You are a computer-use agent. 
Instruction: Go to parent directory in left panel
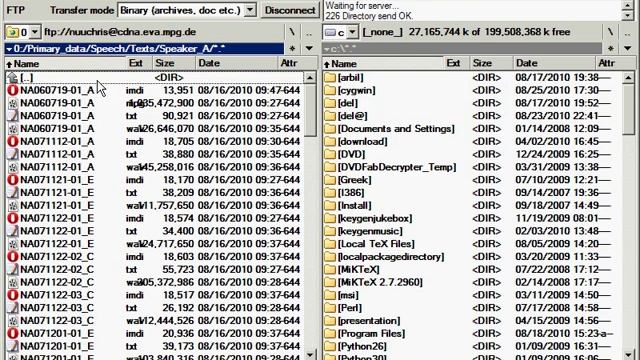(x=310, y=32)
